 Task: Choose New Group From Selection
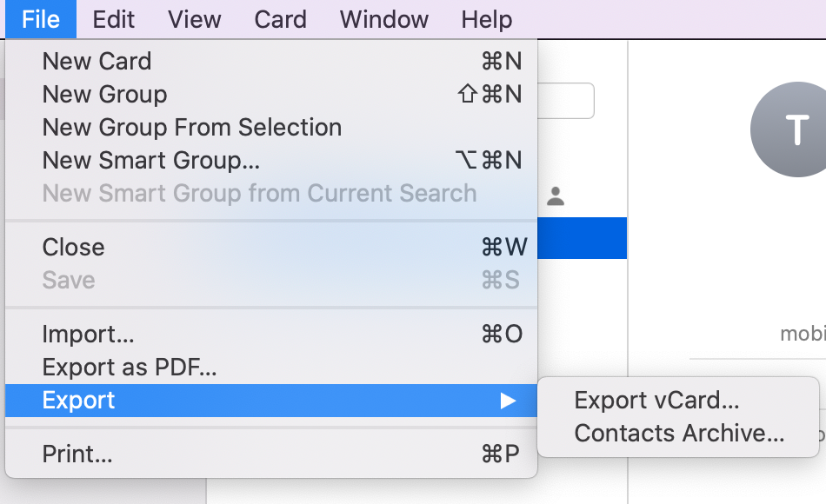(271, 128)
